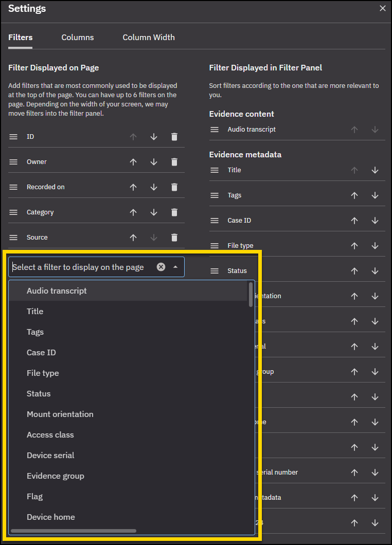The height and width of the screenshot is (545, 392).
Task: Delete the Source filter
Action: (174, 237)
